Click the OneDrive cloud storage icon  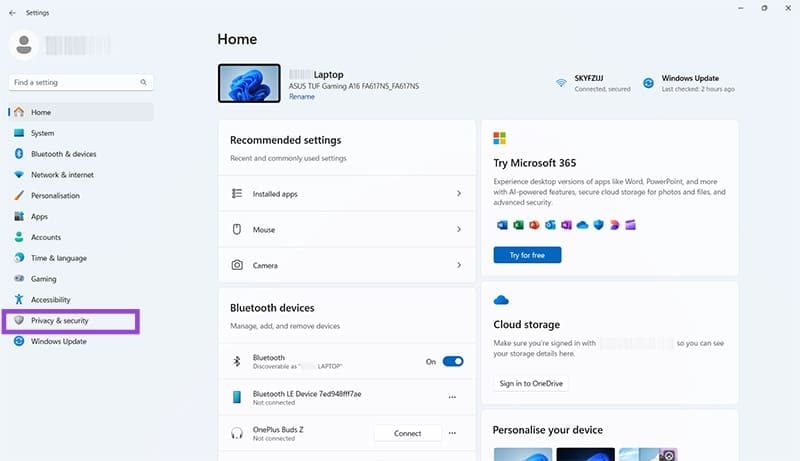tap(501, 300)
